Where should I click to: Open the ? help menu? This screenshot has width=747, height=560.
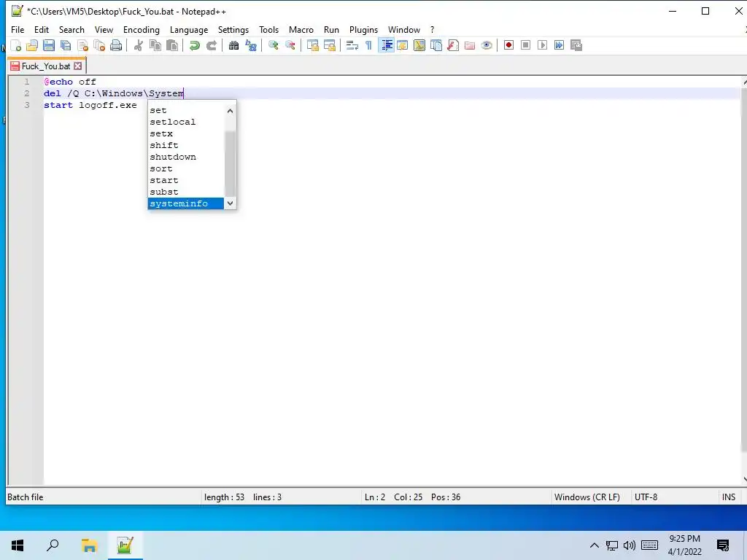coord(432,29)
